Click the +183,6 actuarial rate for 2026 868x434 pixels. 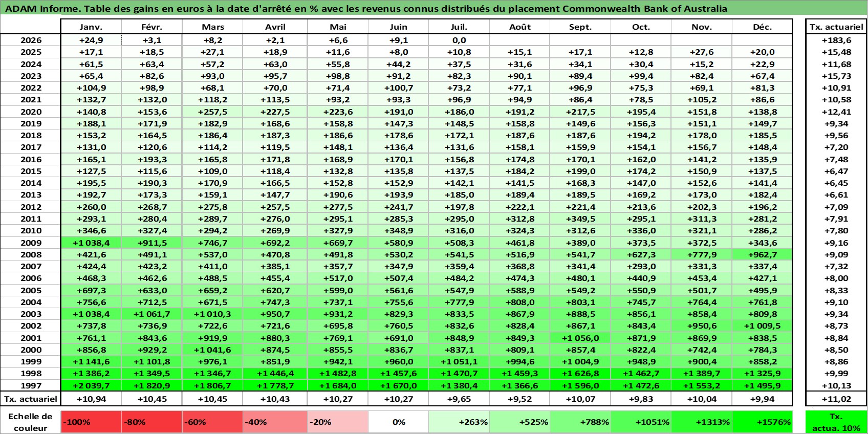point(836,40)
